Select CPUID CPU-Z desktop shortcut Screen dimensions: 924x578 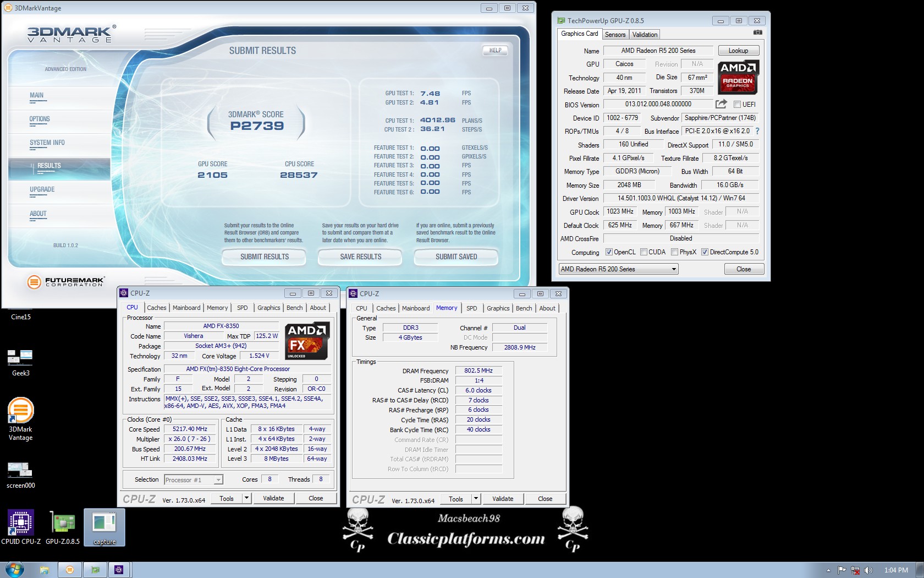tap(21, 527)
